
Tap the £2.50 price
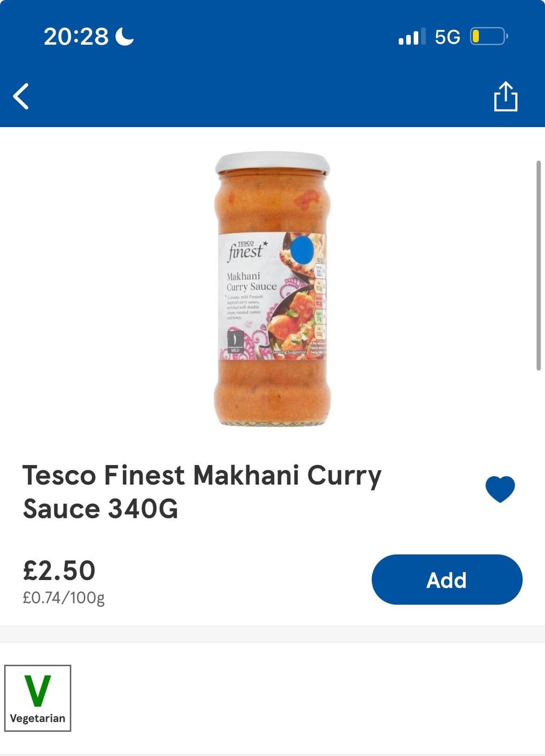[59, 570]
